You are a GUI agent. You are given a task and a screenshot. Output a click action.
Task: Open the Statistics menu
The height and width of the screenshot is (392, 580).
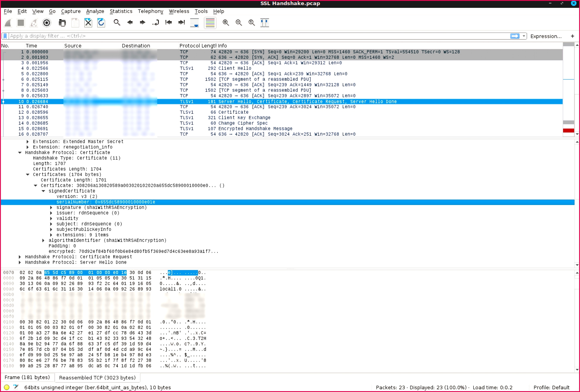[x=121, y=11]
